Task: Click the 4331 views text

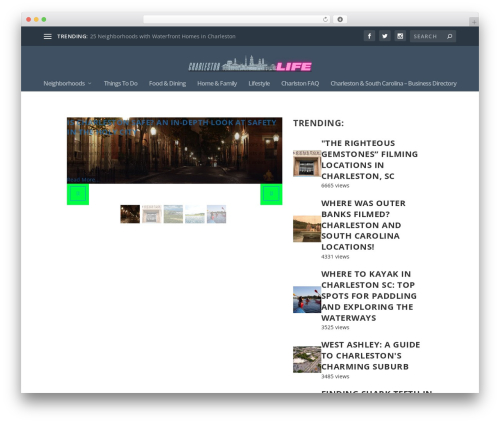Action: pyautogui.click(x=335, y=257)
